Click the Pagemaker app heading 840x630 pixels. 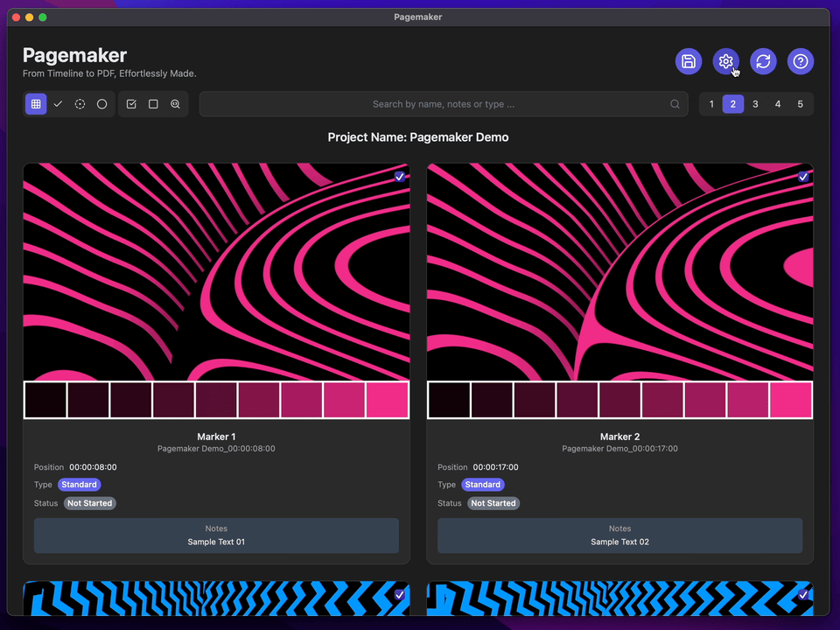(74, 55)
